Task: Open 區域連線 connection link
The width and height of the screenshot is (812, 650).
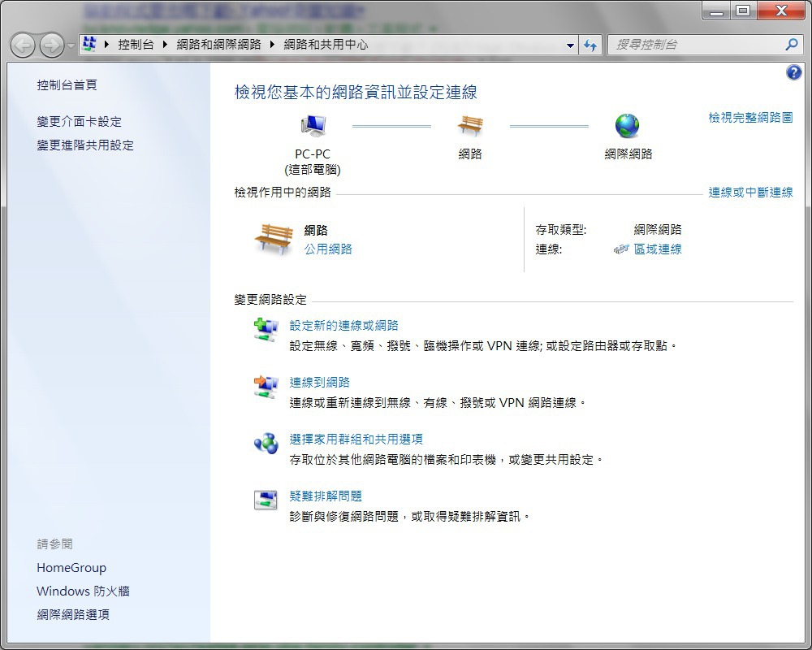Action: click(x=658, y=249)
